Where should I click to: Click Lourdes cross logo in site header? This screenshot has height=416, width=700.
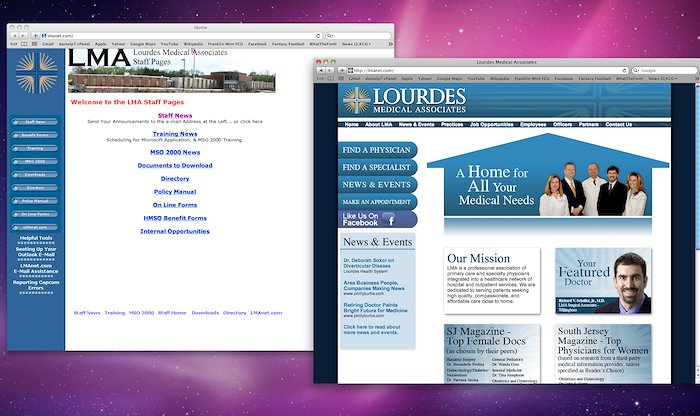357,100
